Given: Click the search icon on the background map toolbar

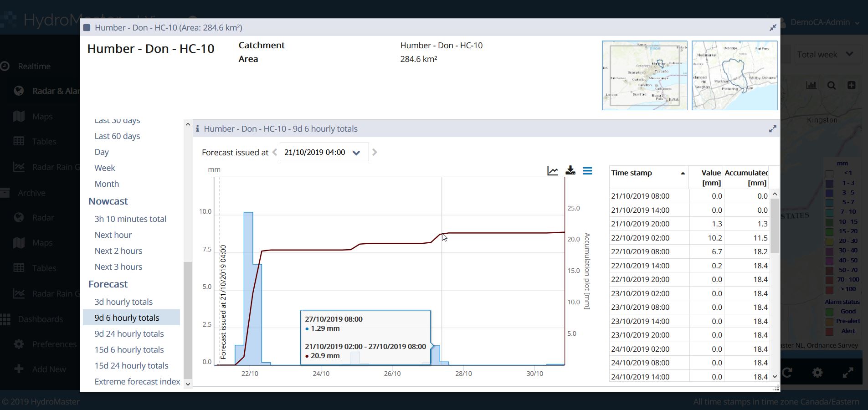Looking at the screenshot, I should pos(832,85).
